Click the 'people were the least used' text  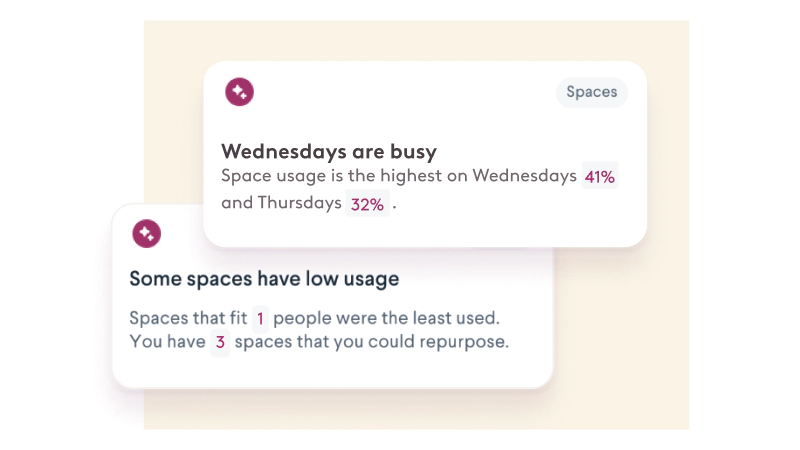pyautogui.click(x=385, y=319)
